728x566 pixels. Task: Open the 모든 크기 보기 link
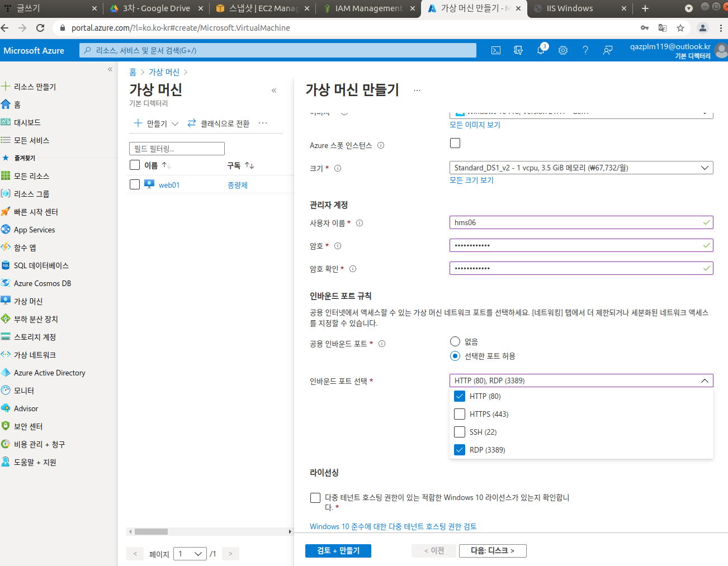pos(471,180)
